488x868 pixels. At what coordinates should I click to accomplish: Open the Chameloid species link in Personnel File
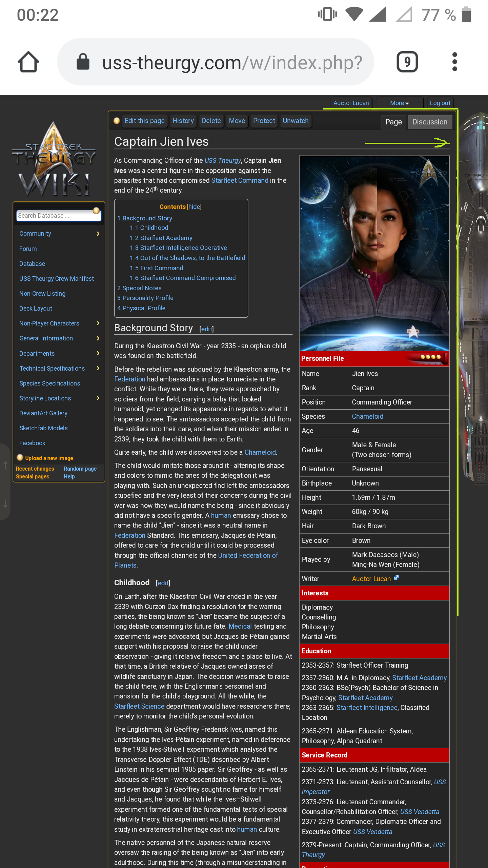click(x=367, y=416)
